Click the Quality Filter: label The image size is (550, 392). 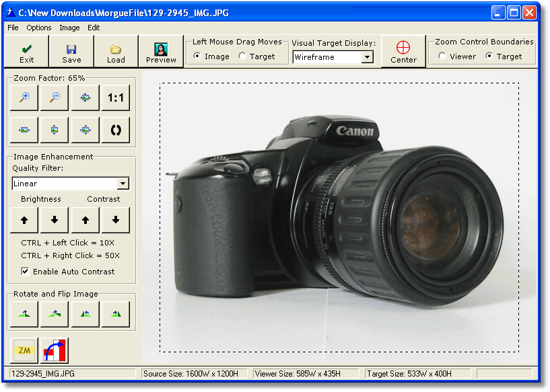(x=38, y=168)
